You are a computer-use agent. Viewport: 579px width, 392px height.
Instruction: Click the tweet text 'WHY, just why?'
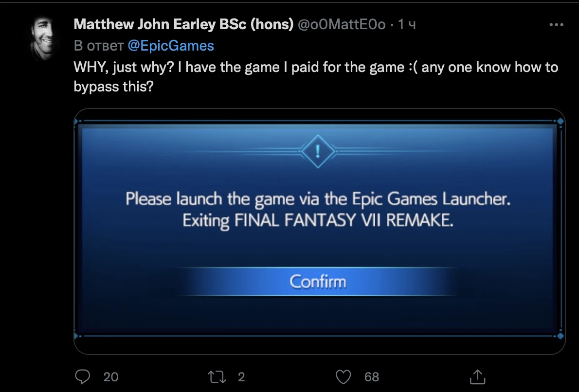click(124, 68)
